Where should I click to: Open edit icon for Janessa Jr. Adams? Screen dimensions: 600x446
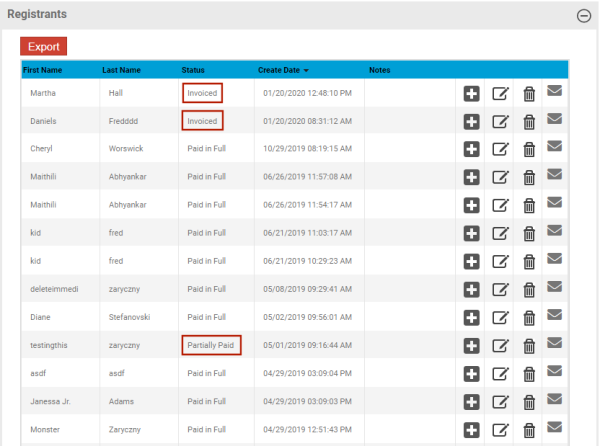click(500, 402)
